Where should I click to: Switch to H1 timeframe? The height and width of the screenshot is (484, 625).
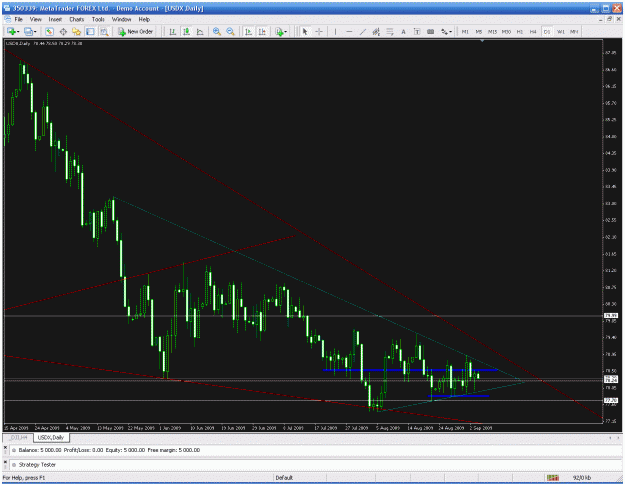tap(520, 31)
